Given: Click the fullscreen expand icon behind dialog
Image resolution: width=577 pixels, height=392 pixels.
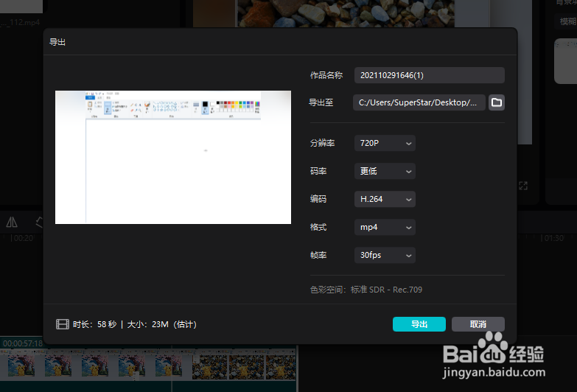Looking at the screenshot, I should (x=523, y=186).
